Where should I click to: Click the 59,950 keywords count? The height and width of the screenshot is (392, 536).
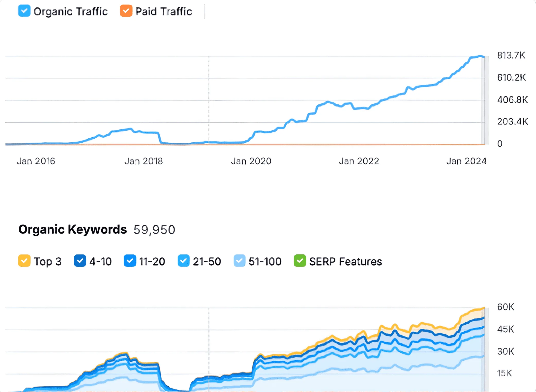pos(154,230)
